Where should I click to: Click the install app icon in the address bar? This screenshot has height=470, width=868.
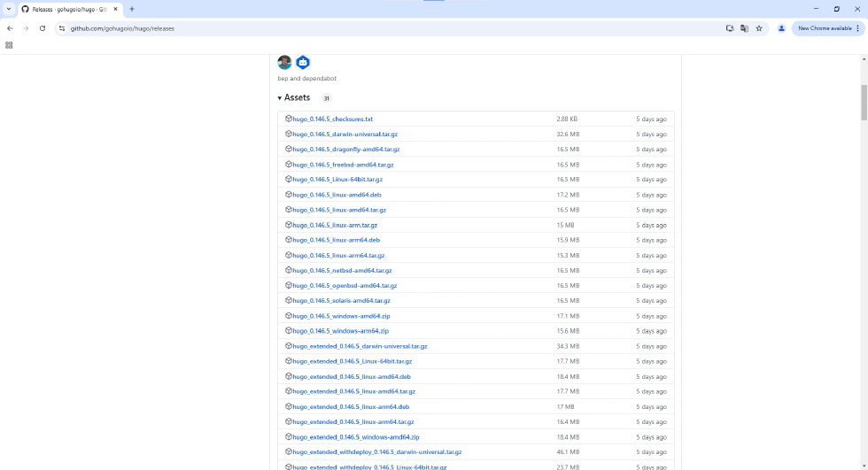point(730,28)
